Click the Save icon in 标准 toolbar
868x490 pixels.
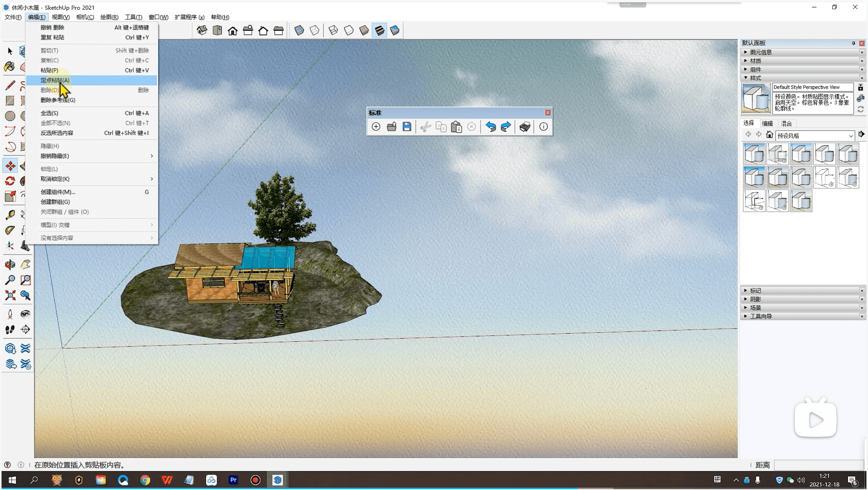[x=407, y=127]
